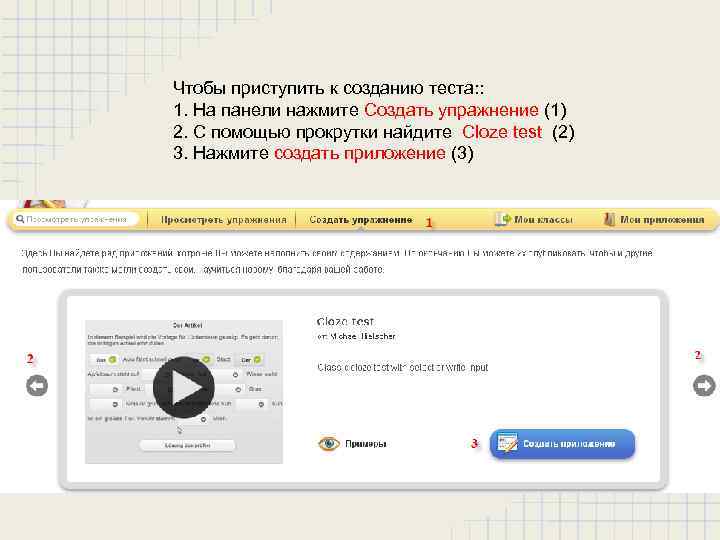Click the magnifier icon in search box
Viewport: 720px width, 540px height.
(20, 219)
